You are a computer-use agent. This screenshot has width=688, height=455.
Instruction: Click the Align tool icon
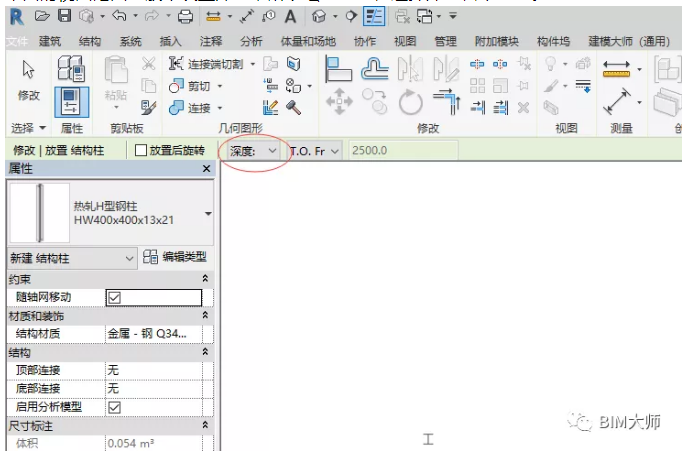point(338,69)
